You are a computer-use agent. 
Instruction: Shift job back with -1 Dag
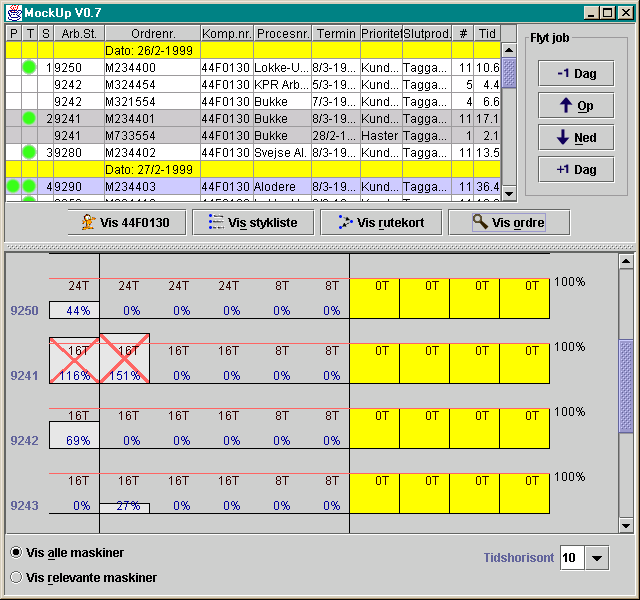coord(576,73)
